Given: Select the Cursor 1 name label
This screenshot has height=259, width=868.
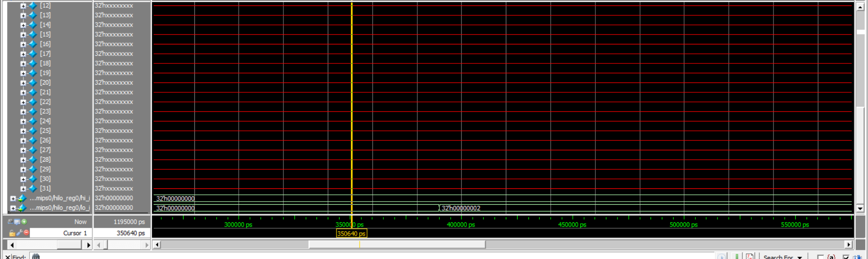Looking at the screenshot, I should (75, 233).
